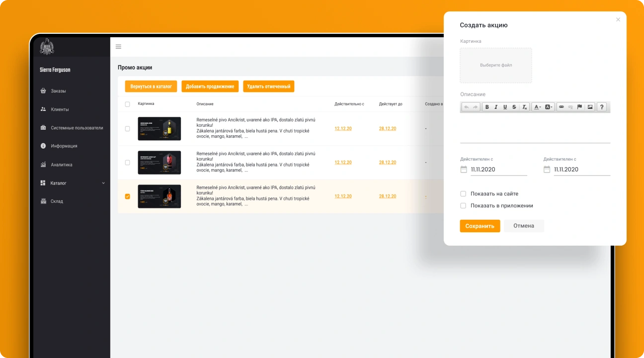Enable Показать в приложении checkbox
The width and height of the screenshot is (644, 358).
coord(463,205)
